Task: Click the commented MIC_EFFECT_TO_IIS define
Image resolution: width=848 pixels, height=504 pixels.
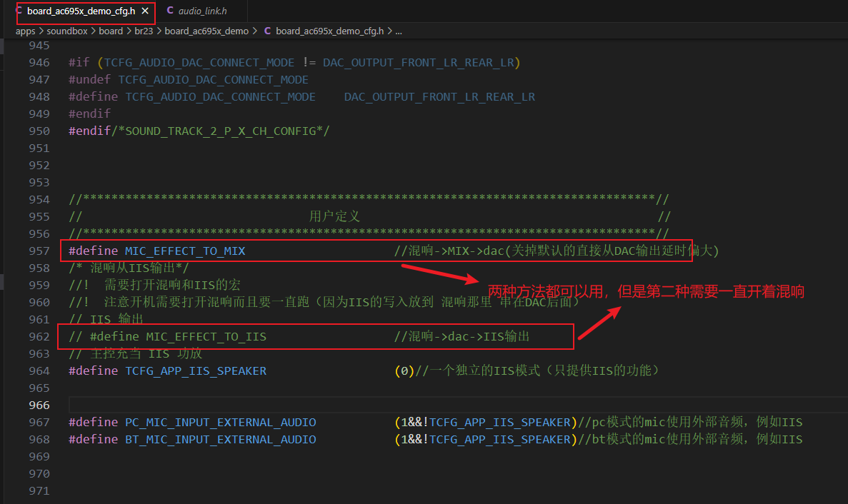Action: tap(168, 336)
